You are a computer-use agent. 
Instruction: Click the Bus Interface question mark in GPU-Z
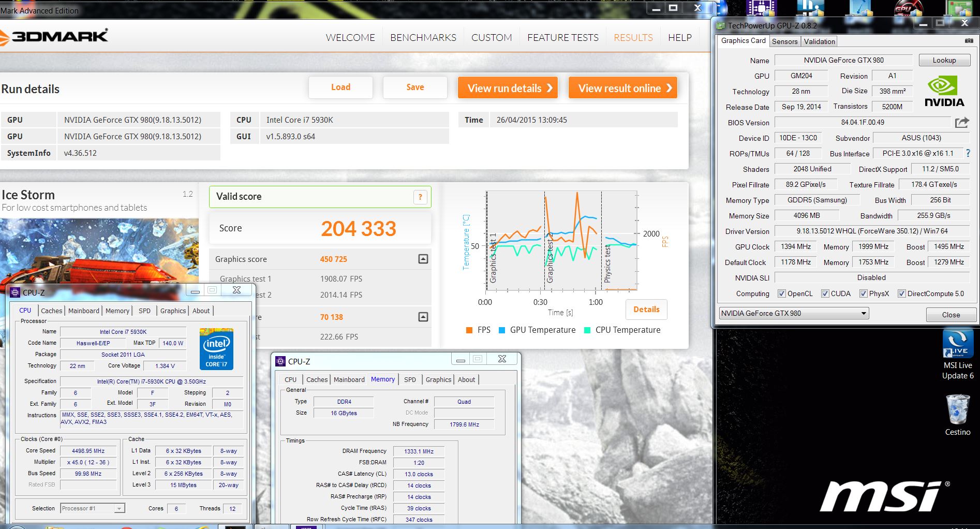click(968, 153)
